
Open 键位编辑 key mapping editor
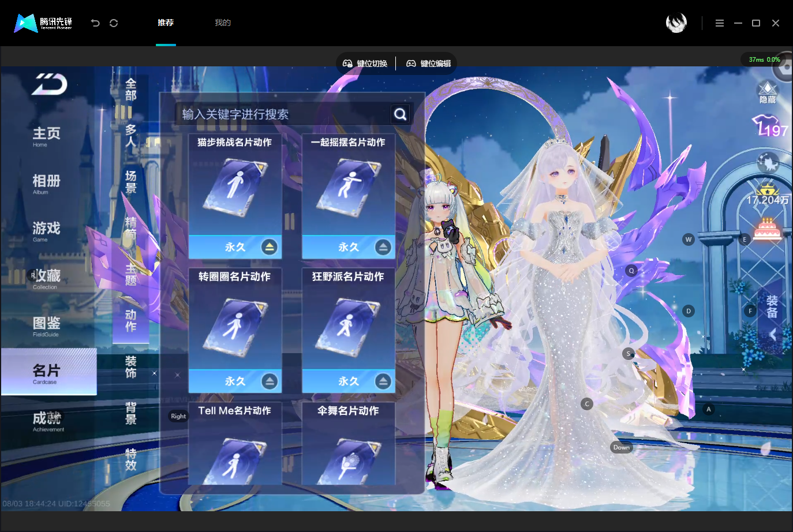click(429, 63)
